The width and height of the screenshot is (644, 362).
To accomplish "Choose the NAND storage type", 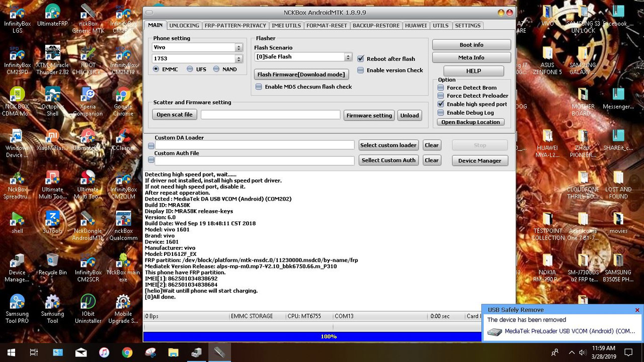I will (216, 69).
